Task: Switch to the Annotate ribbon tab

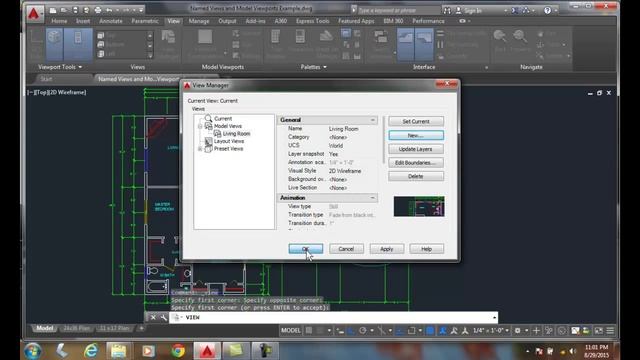Action: point(111,21)
